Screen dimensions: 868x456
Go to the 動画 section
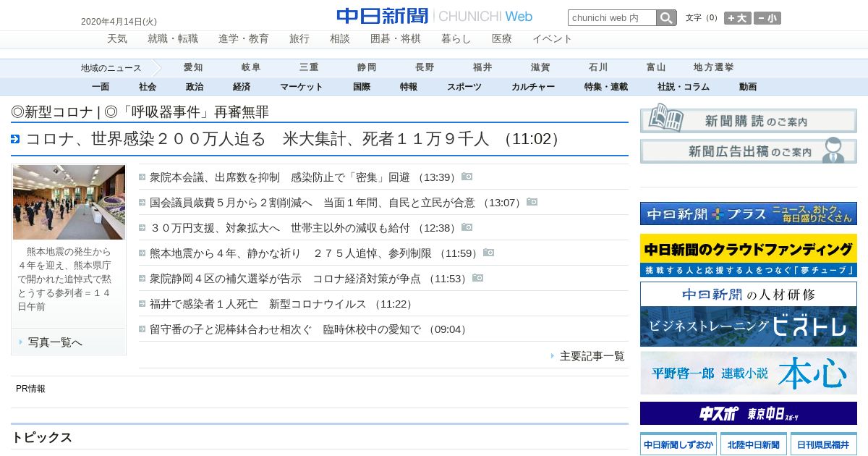pyautogui.click(x=748, y=87)
